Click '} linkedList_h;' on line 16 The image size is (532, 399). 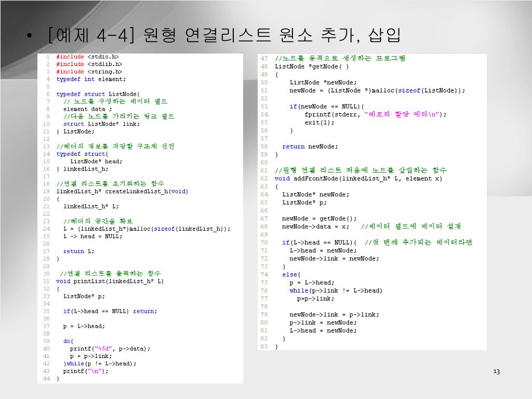tap(83, 169)
